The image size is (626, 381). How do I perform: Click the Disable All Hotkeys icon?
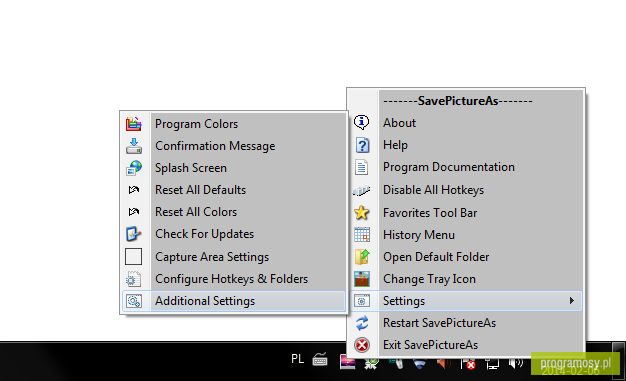(362, 190)
